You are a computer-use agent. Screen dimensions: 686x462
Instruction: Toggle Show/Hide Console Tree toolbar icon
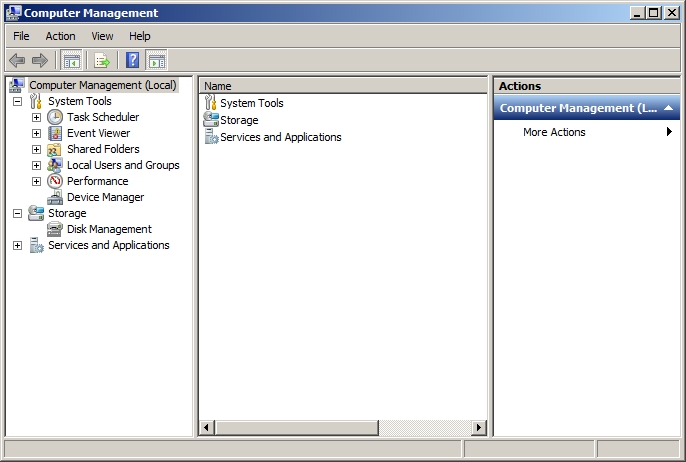coord(71,60)
